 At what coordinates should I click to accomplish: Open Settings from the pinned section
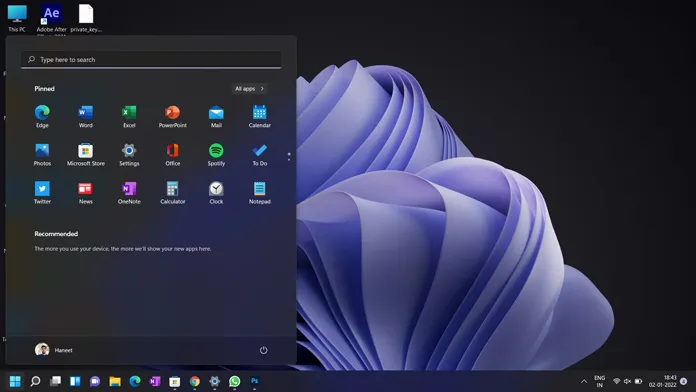129,154
